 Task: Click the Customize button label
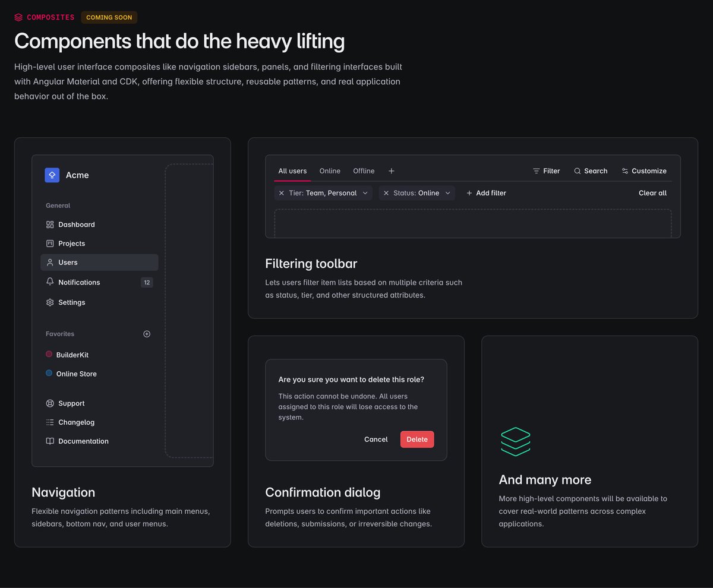[649, 171]
